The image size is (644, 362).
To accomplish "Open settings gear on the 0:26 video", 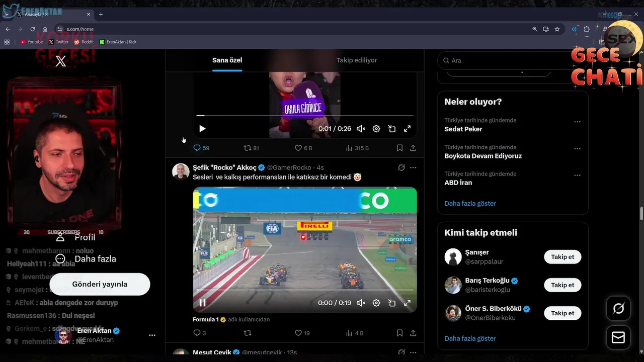I will [x=376, y=129].
